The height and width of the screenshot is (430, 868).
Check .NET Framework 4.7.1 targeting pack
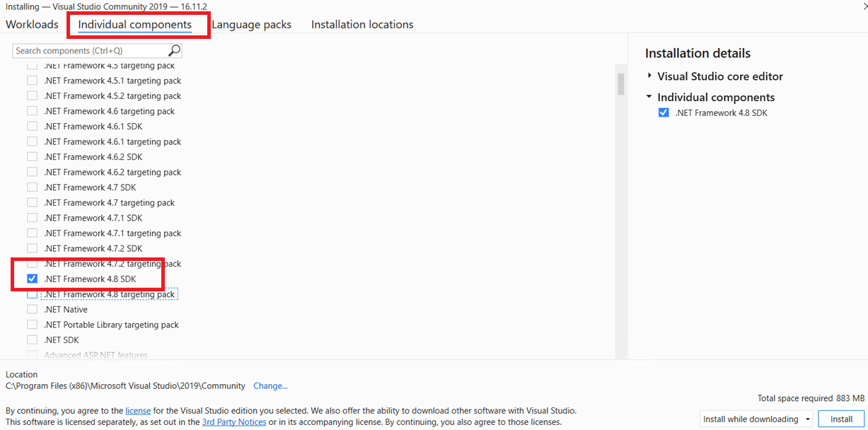click(32, 233)
